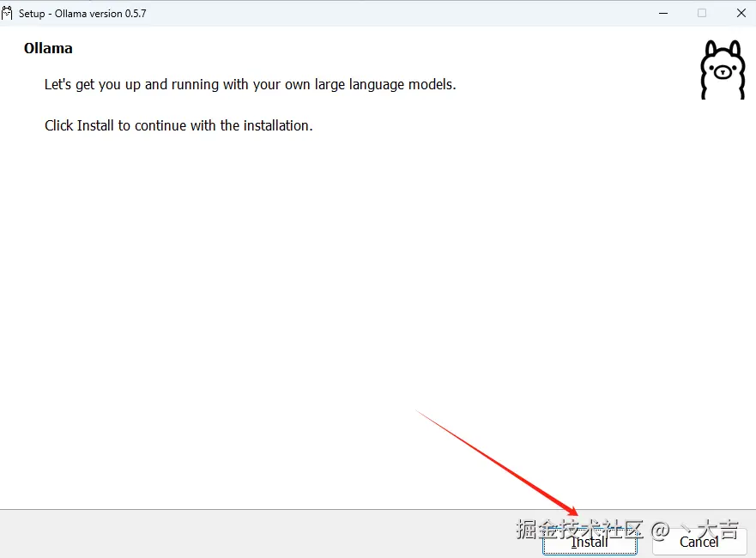The height and width of the screenshot is (558, 756).
Task: Click the "Setup - Ollama version 0.5.7" title
Action: point(82,14)
